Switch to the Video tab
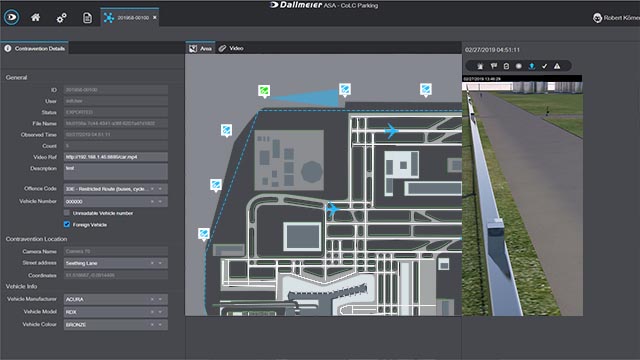This screenshot has height=360, width=640. coord(231,48)
